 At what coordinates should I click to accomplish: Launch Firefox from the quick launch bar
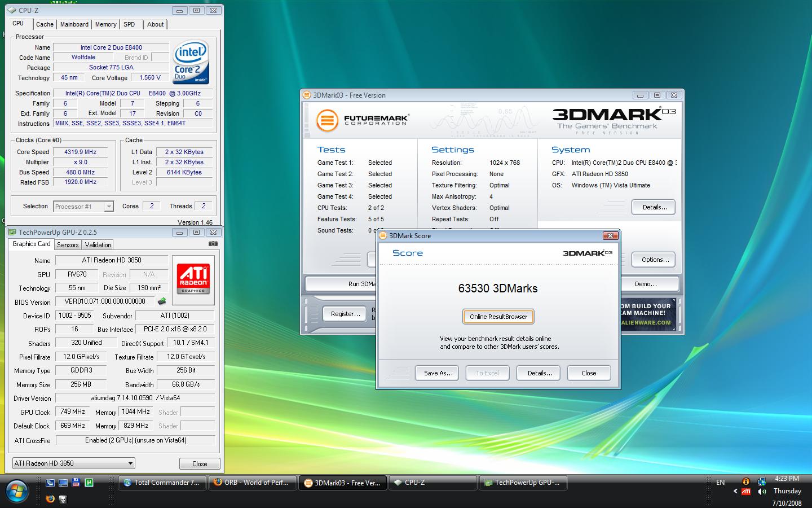[50, 499]
